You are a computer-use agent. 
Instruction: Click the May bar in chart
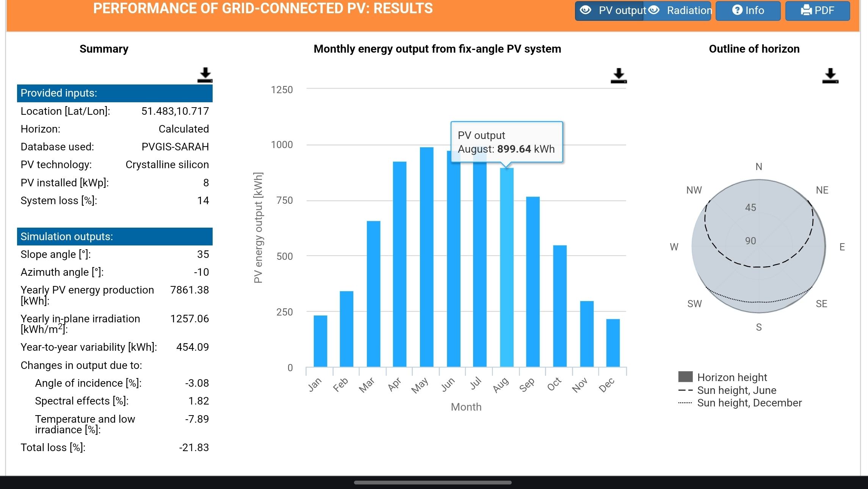(426, 257)
